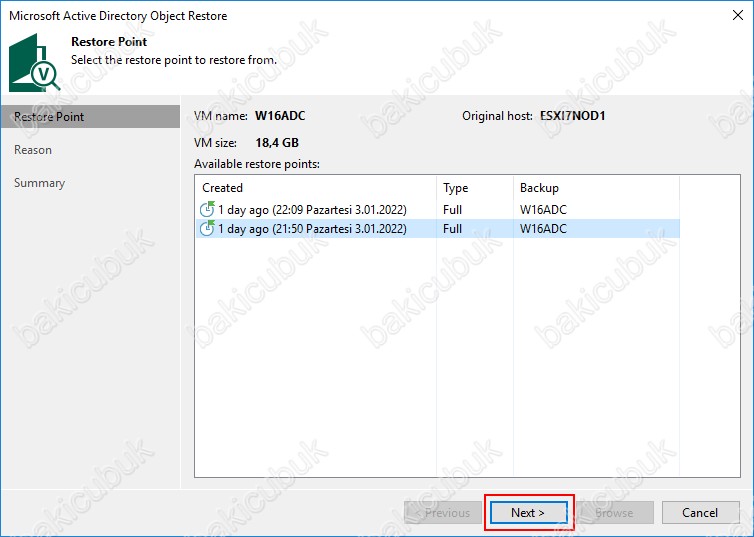This screenshot has width=754, height=537.
Task: Click the Veeam explorer logo icon
Action: pos(34,62)
